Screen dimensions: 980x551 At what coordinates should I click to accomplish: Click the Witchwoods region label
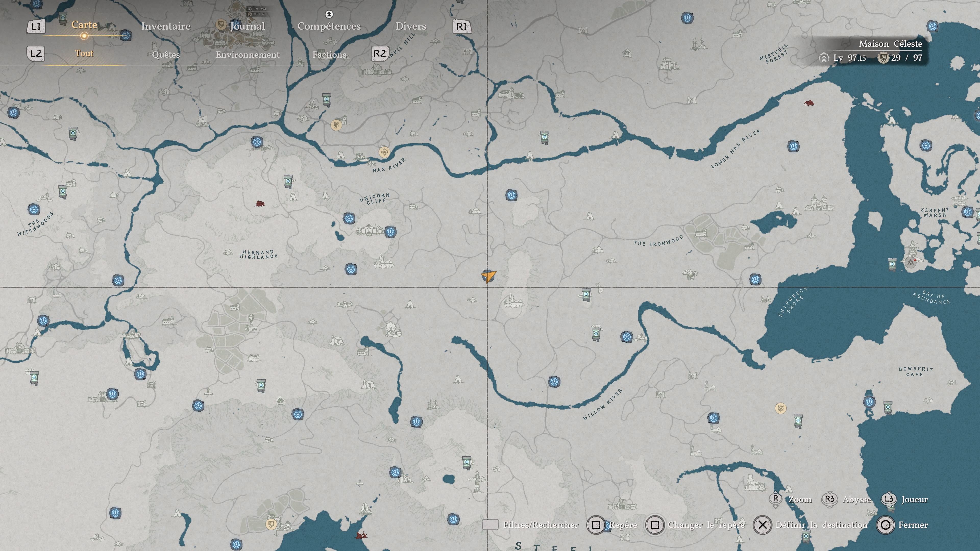pos(35,224)
